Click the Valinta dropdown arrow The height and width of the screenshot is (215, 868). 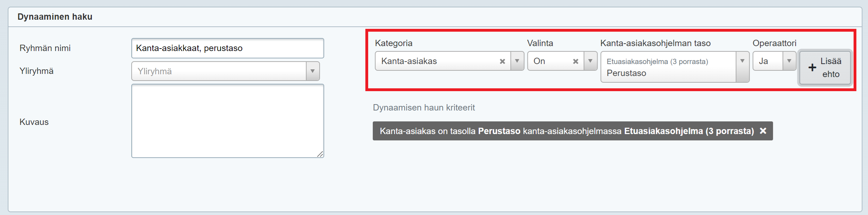tap(590, 61)
